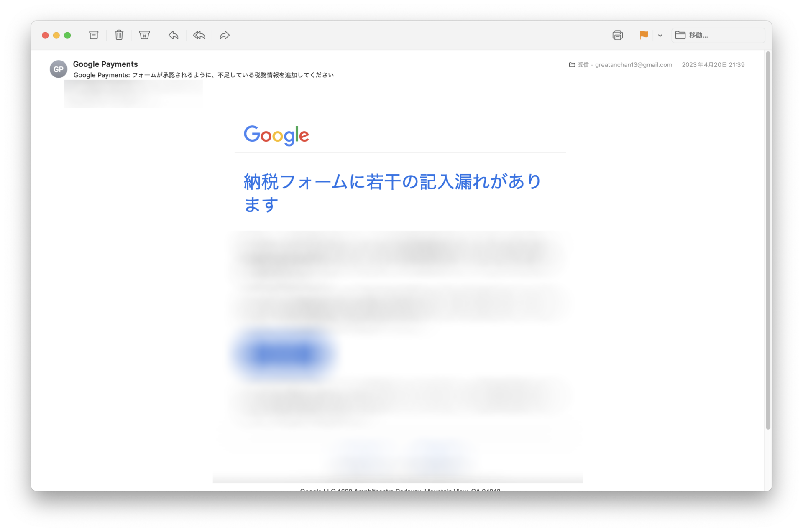This screenshot has width=803, height=532.
Task: Archive this message with the archive icon
Action: [94, 35]
